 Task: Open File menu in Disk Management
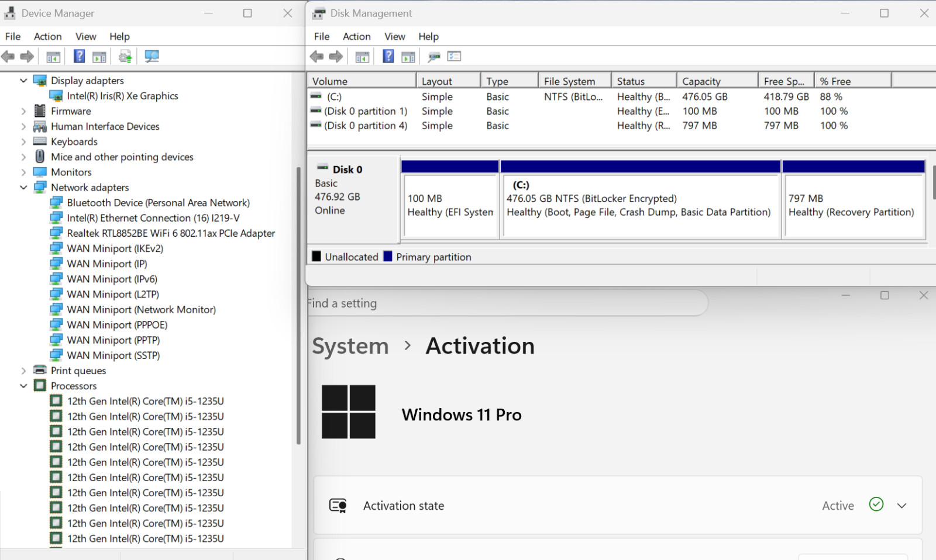322,36
